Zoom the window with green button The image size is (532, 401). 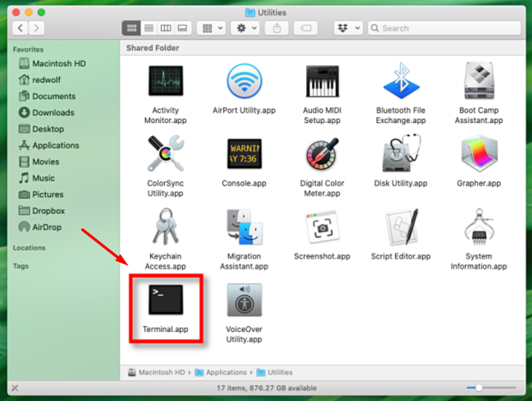pos(42,13)
